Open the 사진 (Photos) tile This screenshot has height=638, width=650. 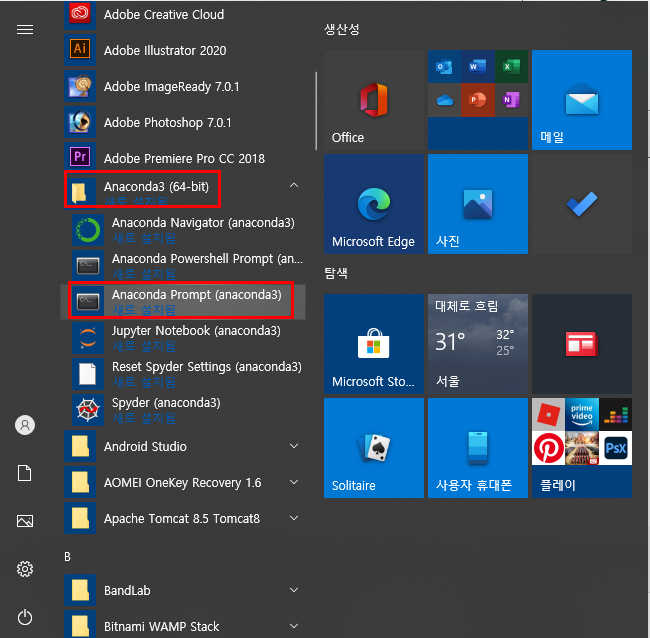tap(478, 204)
